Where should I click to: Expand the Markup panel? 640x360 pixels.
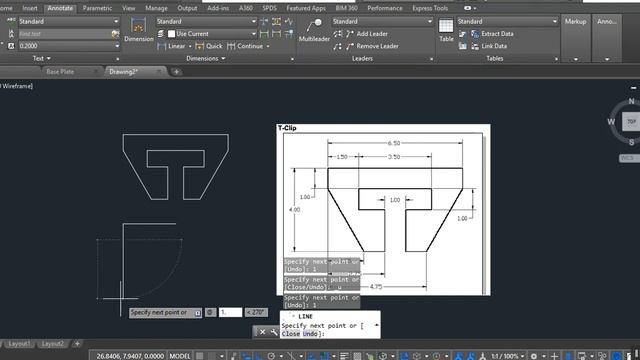[576, 59]
